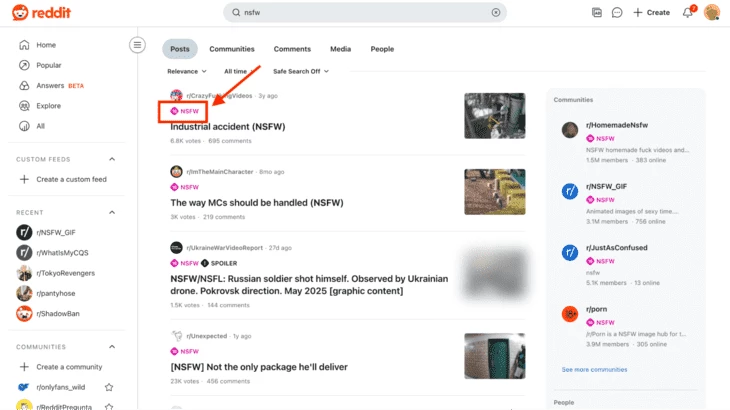Open The way MCs should be handled post

(257, 203)
